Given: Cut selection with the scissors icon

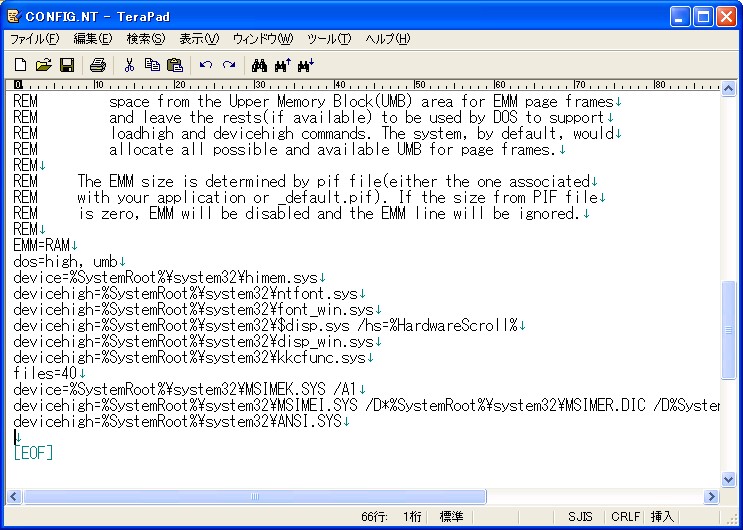Looking at the screenshot, I should tap(128, 65).
